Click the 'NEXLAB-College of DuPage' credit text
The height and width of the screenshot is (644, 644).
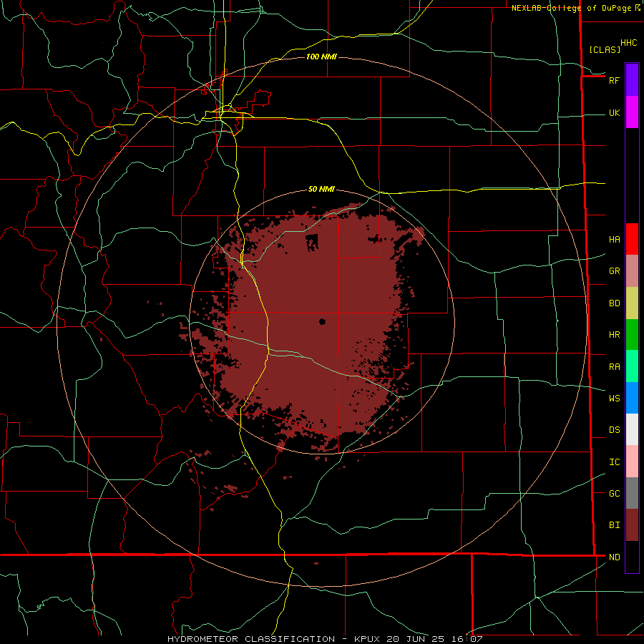pyautogui.click(x=572, y=8)
